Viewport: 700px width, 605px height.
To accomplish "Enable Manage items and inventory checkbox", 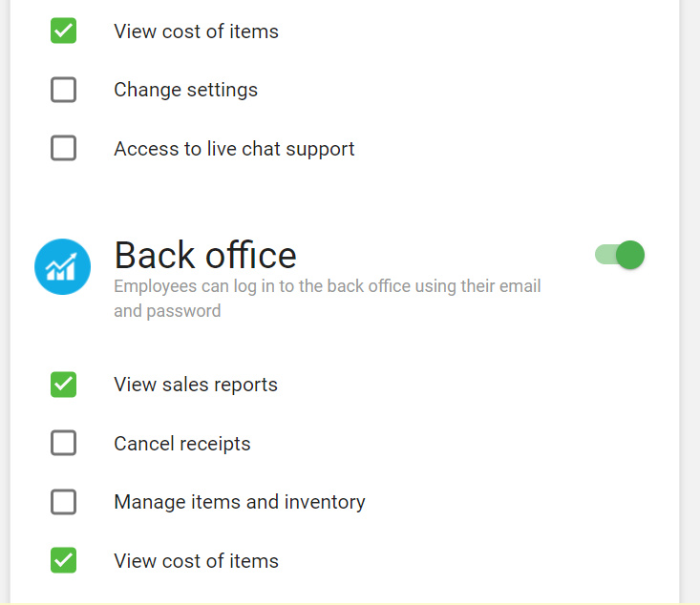I will click(x=63, y=502).
